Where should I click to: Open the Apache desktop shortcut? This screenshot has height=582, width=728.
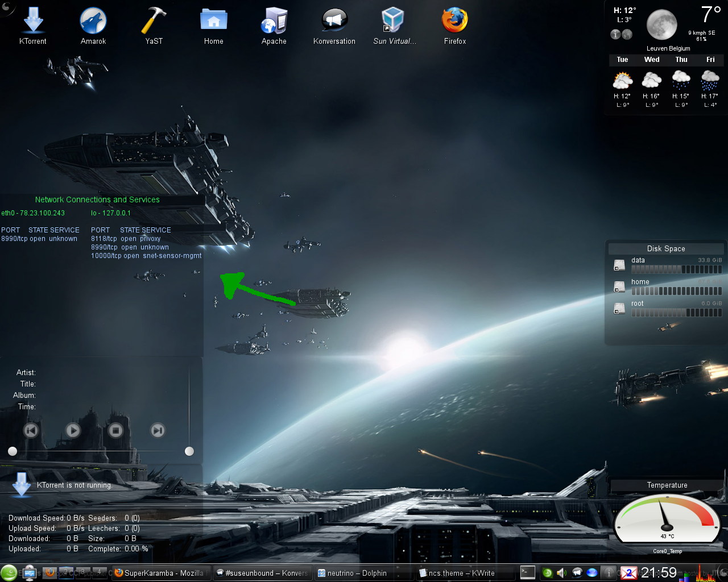click(x=274, y=26)
